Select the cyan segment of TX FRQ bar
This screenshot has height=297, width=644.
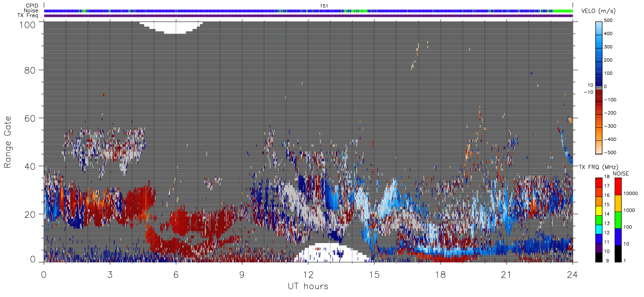pos(598,229)
